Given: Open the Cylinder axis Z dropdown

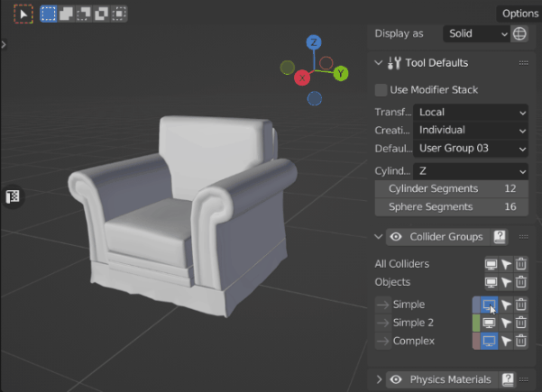Looking at the screenshot, I should (x=471, y=171).
